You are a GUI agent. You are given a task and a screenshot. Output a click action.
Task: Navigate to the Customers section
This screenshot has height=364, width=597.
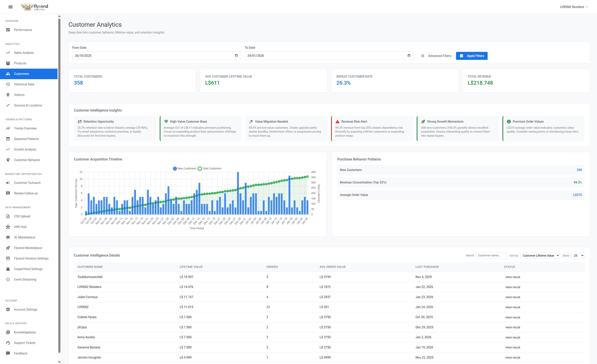point(21,74)
